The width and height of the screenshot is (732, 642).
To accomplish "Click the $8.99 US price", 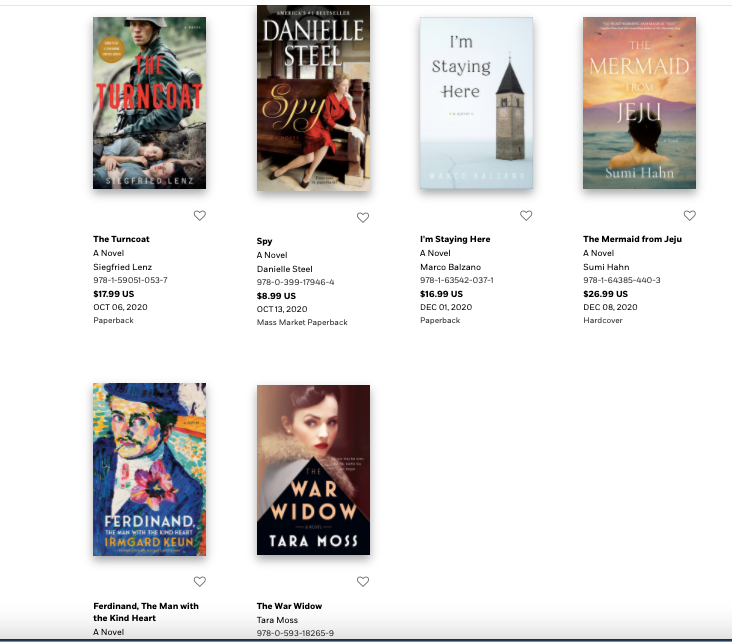I will pyautogui.click(x=276, y=296).
